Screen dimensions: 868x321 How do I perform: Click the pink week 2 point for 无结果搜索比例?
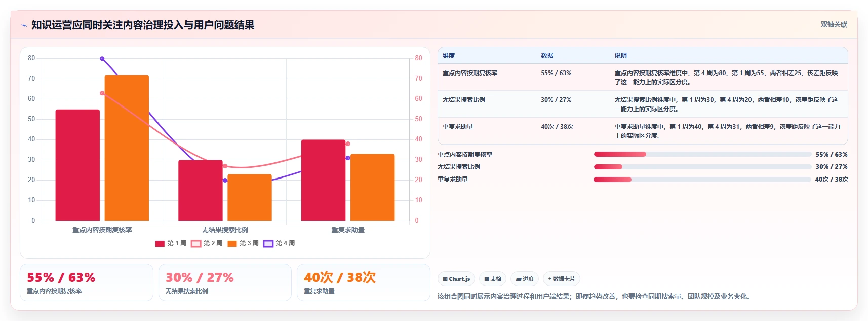(225, 166)
